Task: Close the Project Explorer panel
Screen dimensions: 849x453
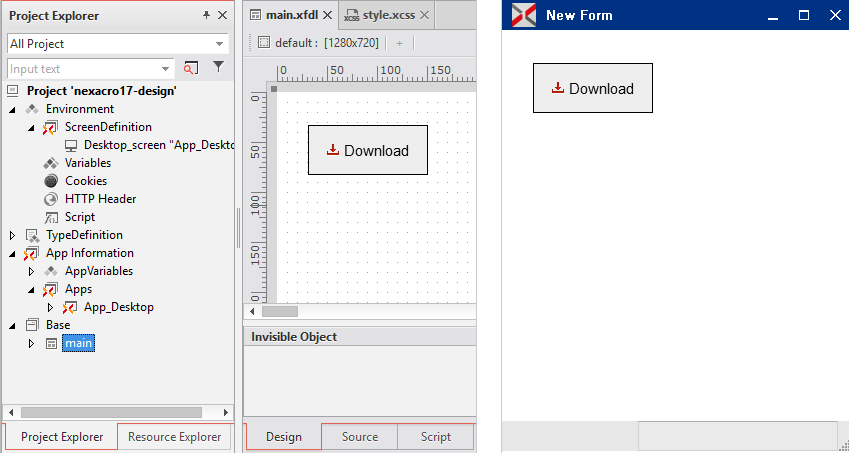Action: [x=223, y=16]
